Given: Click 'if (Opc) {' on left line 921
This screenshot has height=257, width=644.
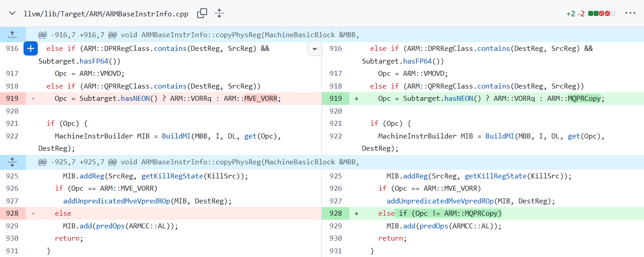Looking at the screenshot, I should [67, 124].
